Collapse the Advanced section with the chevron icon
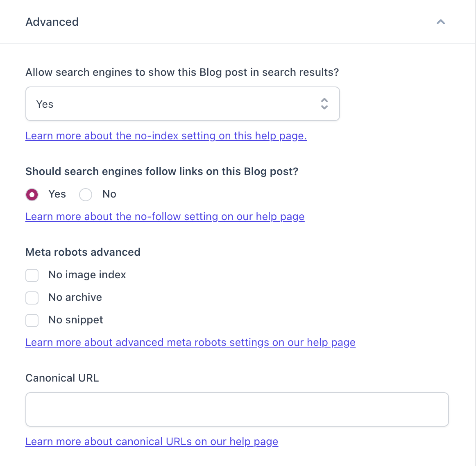The image size is (476, 466). pos(441,22)
